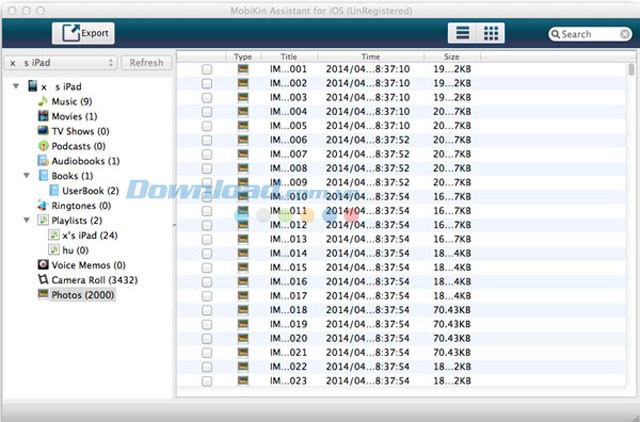
Task: Collapse the Playlists tree node
Action: click(x=27, y=220)
